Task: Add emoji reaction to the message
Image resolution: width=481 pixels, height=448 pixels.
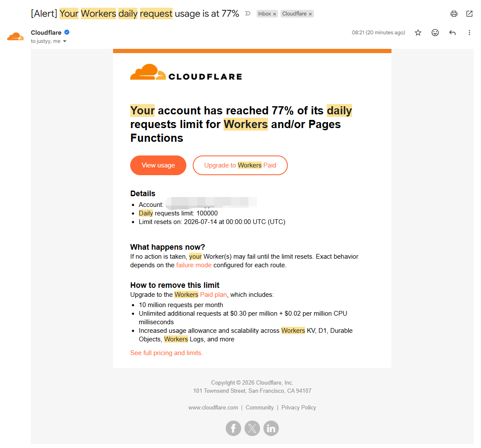Action: click(x=435, y=33)
